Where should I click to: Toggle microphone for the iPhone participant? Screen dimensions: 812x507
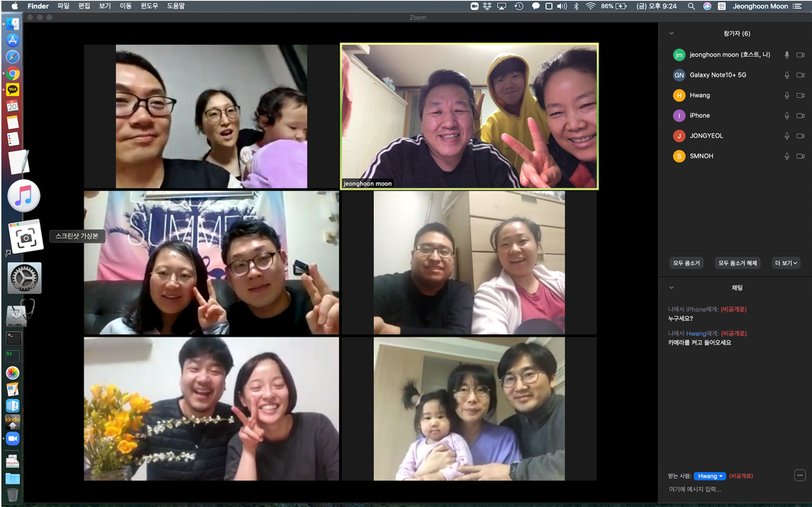coord(786,116)
